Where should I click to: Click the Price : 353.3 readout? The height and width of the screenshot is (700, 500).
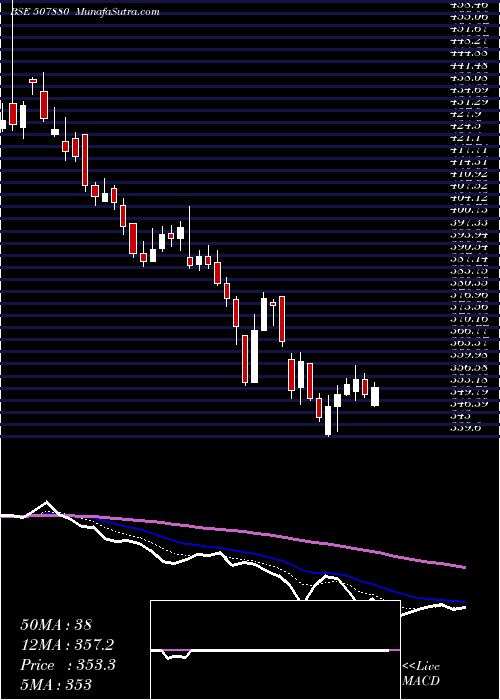[68, 665]
